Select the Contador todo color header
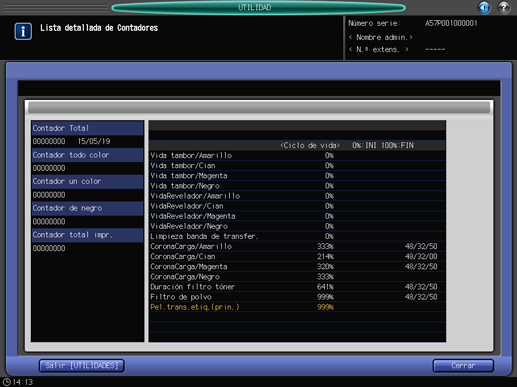Viewport: 517px width, 387px height. point(87,155)
